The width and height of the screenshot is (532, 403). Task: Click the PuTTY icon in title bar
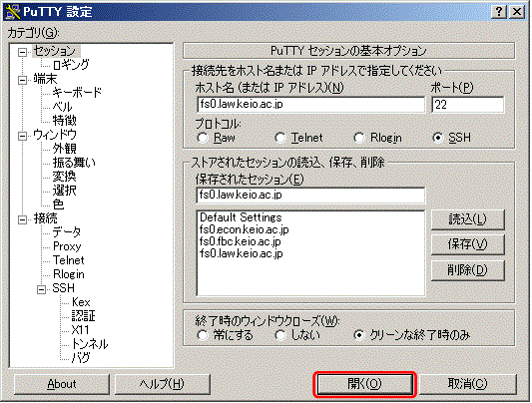coord(13,12)
